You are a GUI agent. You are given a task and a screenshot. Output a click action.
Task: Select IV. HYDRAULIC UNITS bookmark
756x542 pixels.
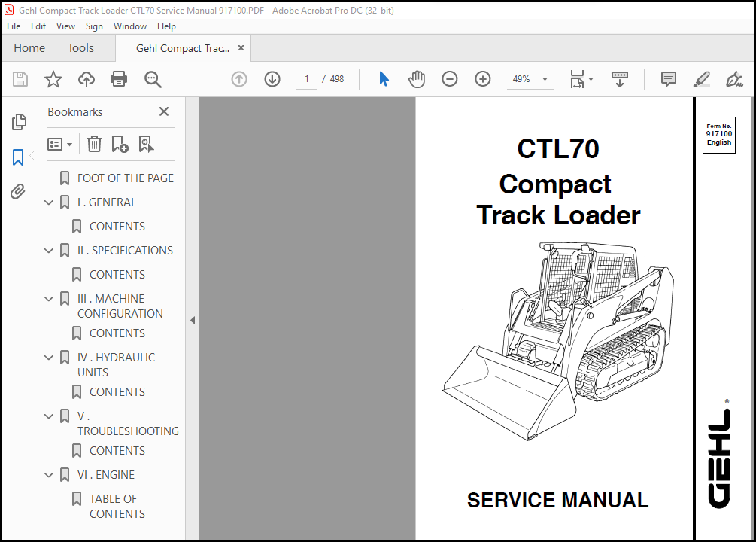(116, 365)
